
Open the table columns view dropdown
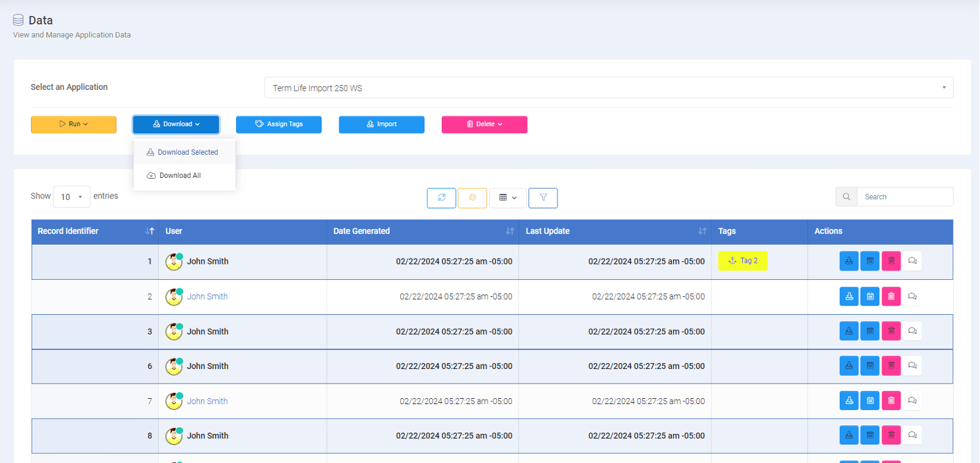tap(508, 198)
